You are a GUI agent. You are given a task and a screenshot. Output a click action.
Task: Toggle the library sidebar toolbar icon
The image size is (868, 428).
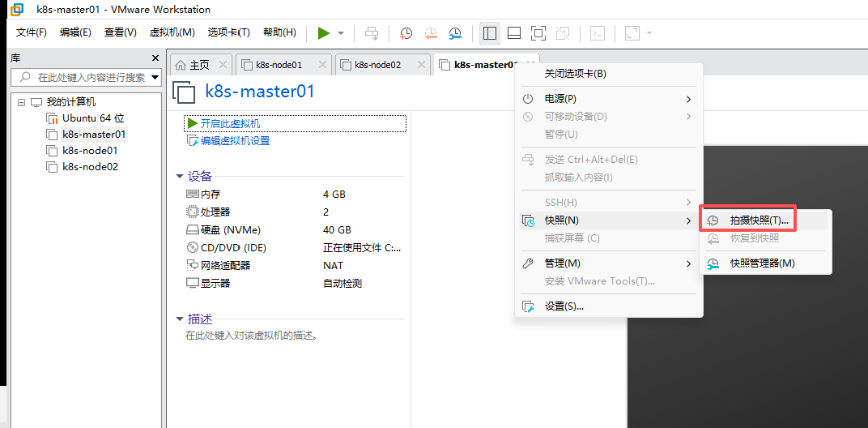click(x=489, y=33)
